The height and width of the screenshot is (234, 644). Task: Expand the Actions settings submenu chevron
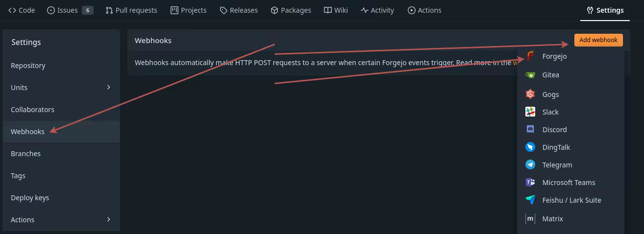[x=109, y=220]
